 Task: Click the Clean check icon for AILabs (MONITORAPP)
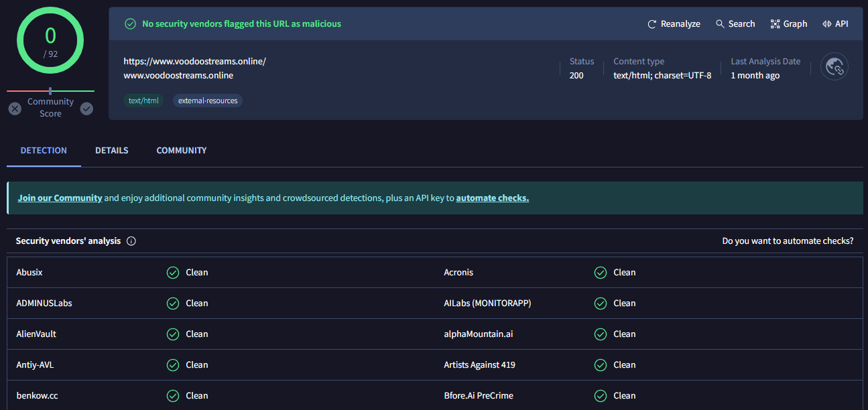(601, 303)
